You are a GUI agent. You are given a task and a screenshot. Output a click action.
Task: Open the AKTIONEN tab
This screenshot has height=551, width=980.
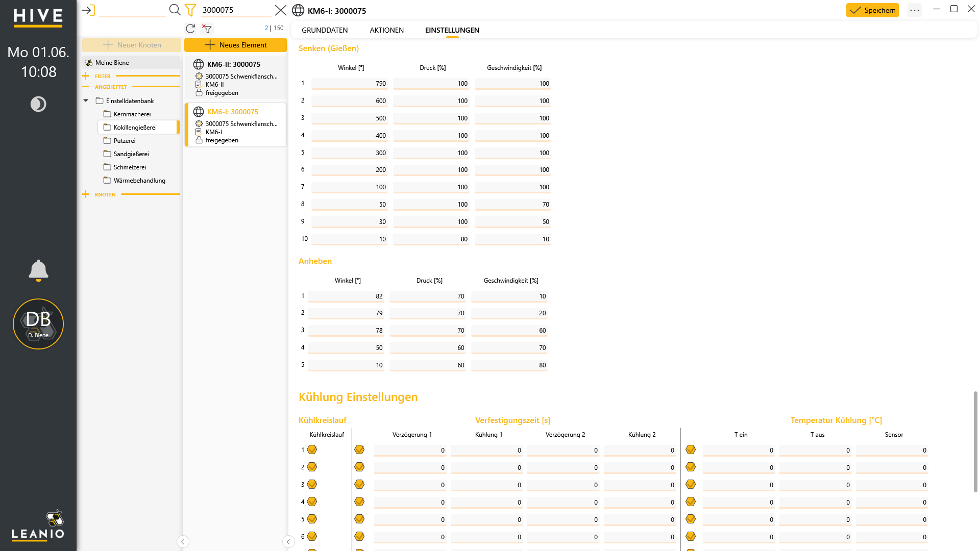click(x=387, y=30)
